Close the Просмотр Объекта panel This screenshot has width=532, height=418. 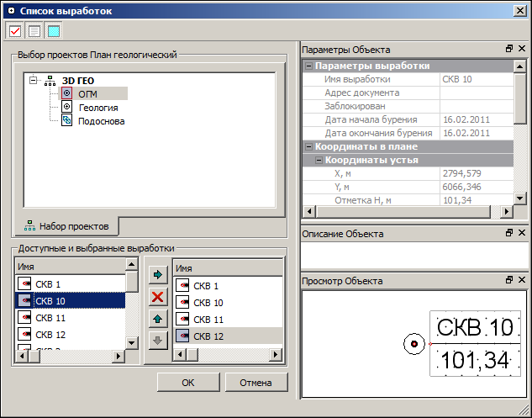[522, 279]
